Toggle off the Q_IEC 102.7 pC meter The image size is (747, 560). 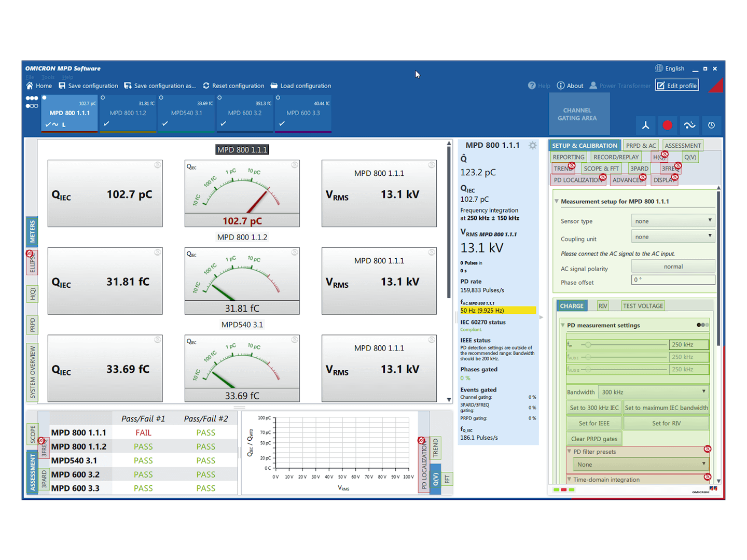click(157, 164)
